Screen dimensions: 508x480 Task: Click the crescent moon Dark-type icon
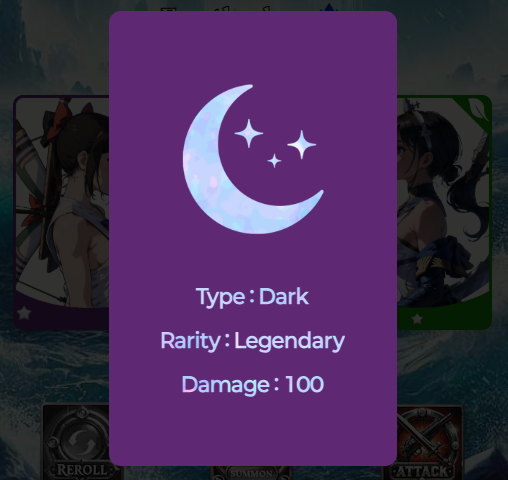[253, 159]
